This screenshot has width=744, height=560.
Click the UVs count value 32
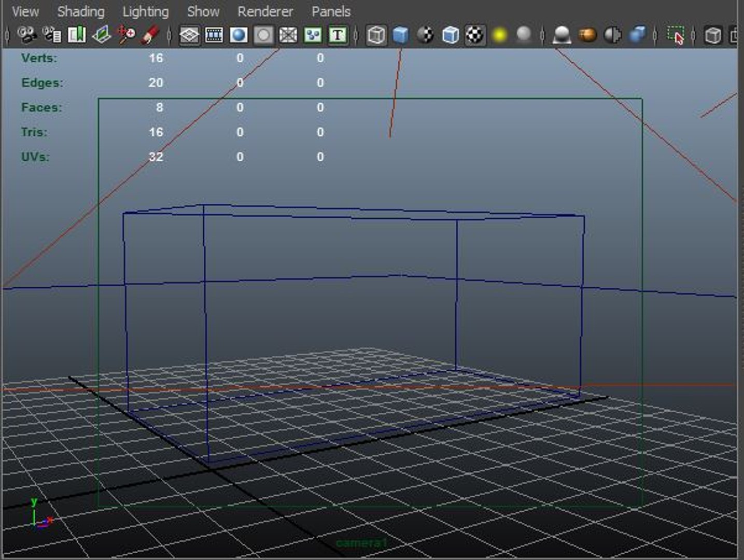coord(156,157)
